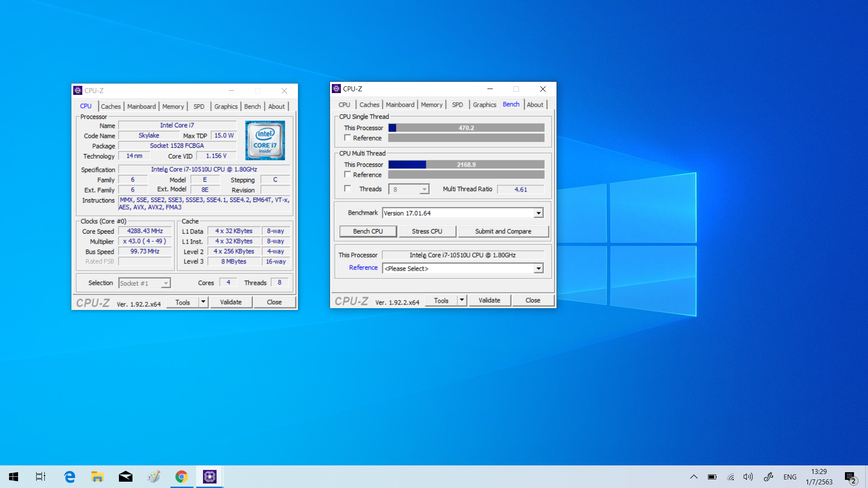Tick the Single Thread Reference checkbox
868x488 pixels.
coord(348,138)
